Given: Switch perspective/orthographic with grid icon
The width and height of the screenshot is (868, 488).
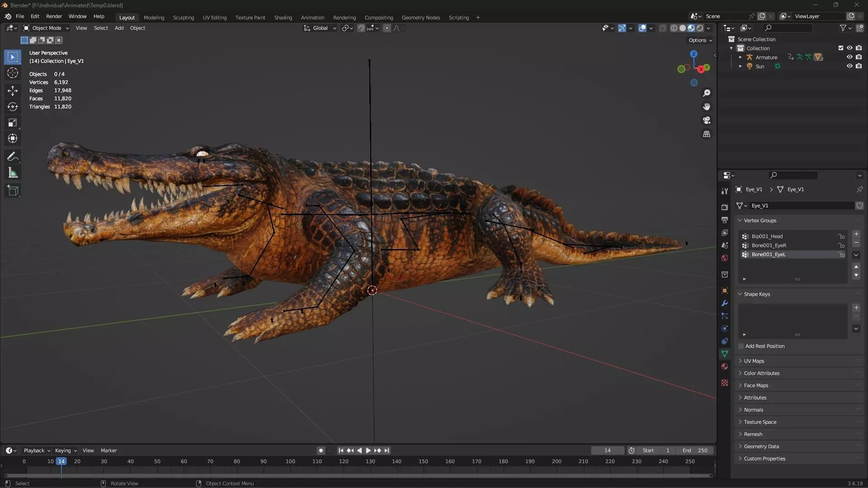Looking at the screenshot, I should [x=707, y=134].
